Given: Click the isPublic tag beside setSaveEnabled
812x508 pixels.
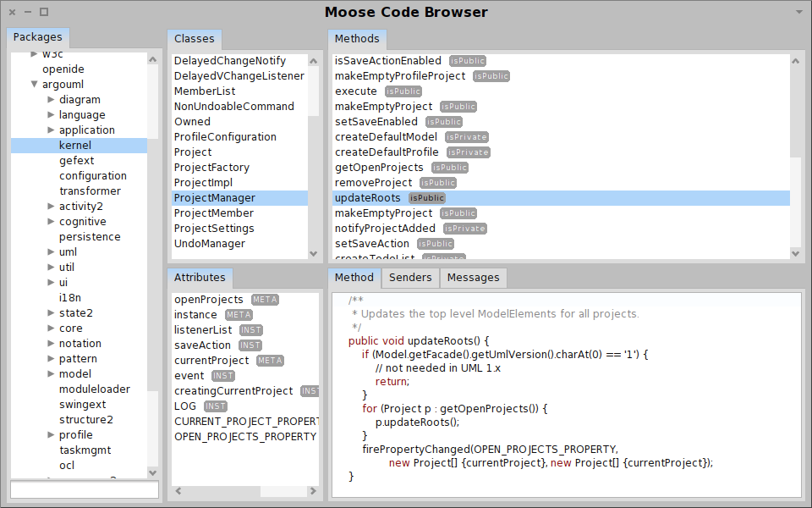Looking at the screenshot, I should click(443, 122).
